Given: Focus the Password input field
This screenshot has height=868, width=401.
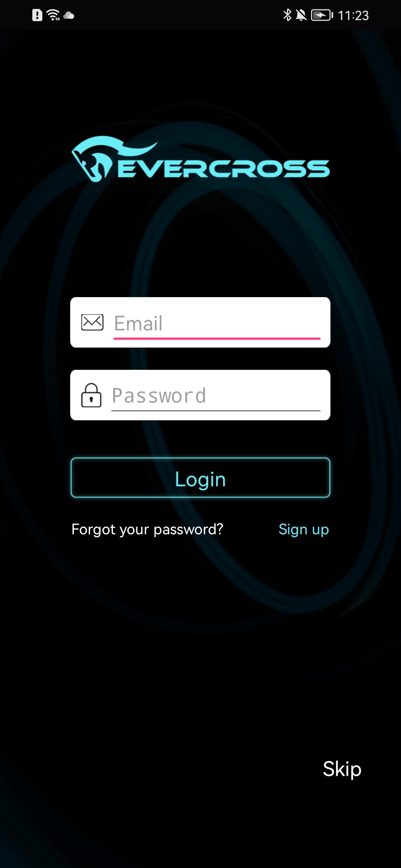Looking at the screenshot, I should pos(216,395).
